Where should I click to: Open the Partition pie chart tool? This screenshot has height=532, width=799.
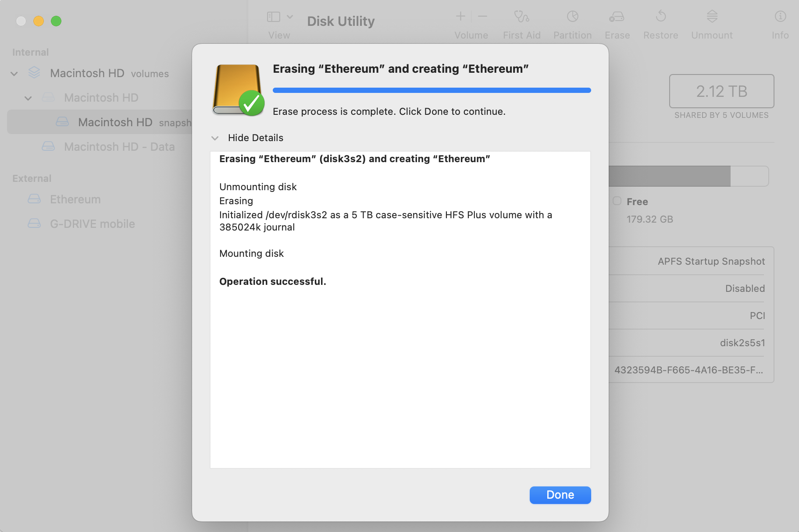tap(572, 17)
